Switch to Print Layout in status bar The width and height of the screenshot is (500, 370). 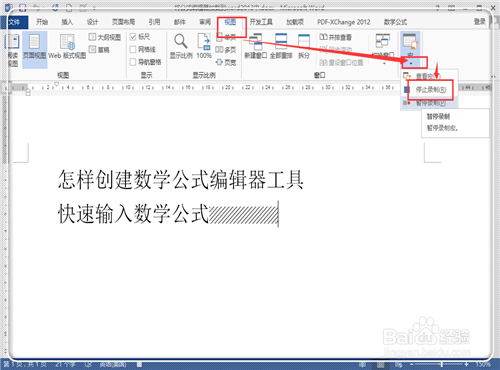(x=380, y=365)
